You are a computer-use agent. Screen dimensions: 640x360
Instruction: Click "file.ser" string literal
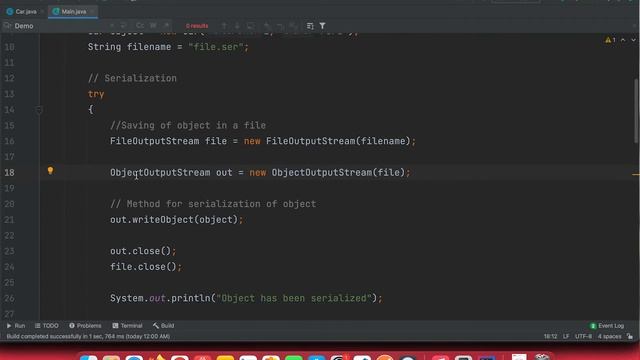(x=216, y=47)
